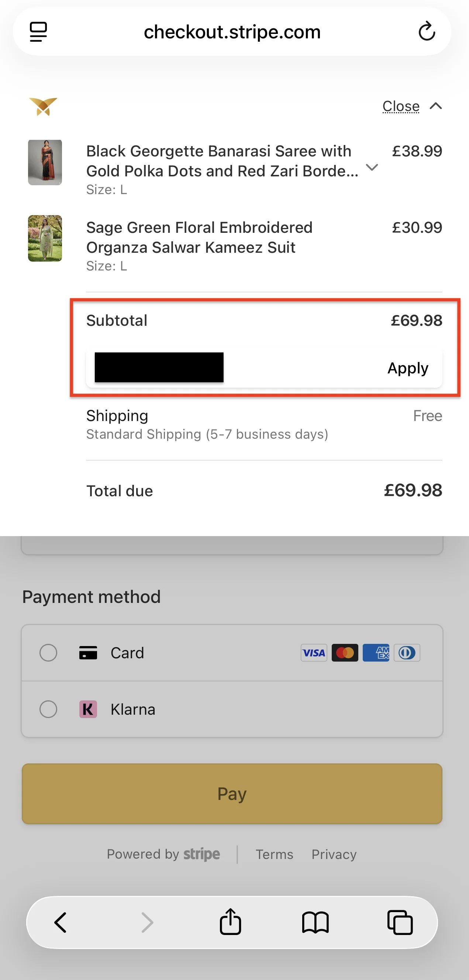Screen dimensions: 469x980
Task: Tap the checkout.stripe.com address bar
Action: click(x=232, y=32)
